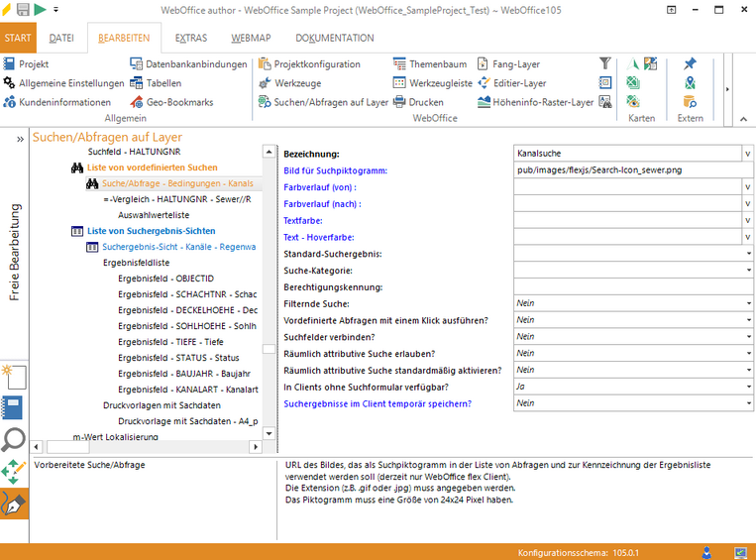Open the Suchfelder verbinden dropdown
Screen dimensions: 756x560
pyautogui.click(x=748, y=337)
